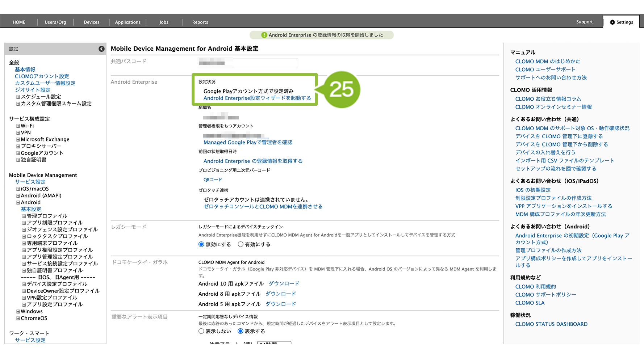This screenshot has width=644, height=362.
Task: Open インポート用 CSV ファイルのテンプレート link
Action: [565, 161]
